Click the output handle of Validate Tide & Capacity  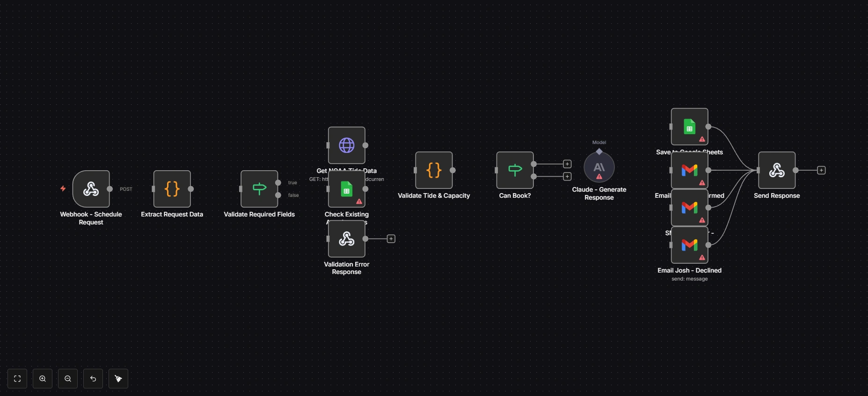tap(452, 170)
